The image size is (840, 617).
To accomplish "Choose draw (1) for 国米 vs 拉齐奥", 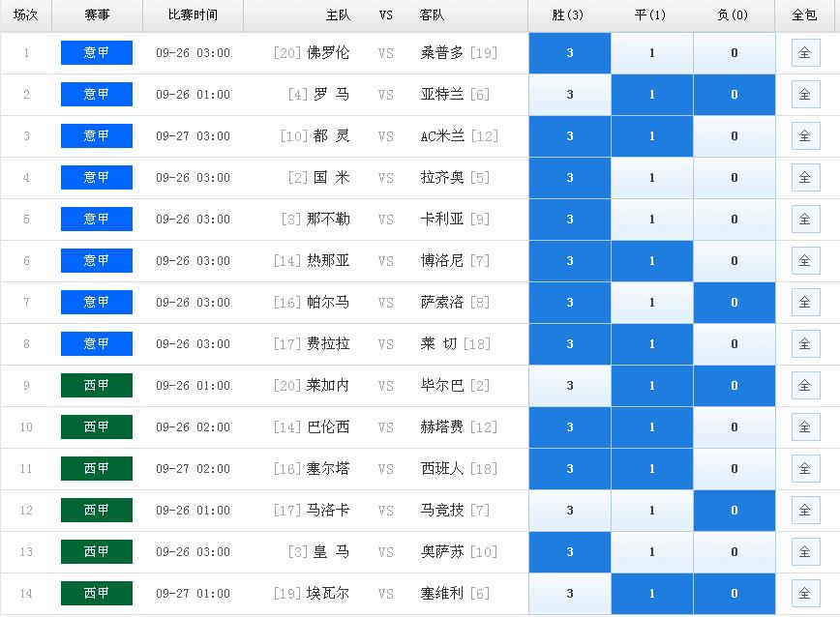I will [x=652, y=178].
